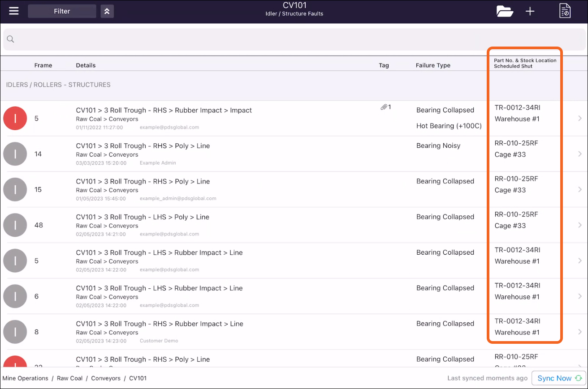Viewport: 588px width, 389px height.
Task: Open details chevron for Frame 15 row
Action: [x=580, y=189]
